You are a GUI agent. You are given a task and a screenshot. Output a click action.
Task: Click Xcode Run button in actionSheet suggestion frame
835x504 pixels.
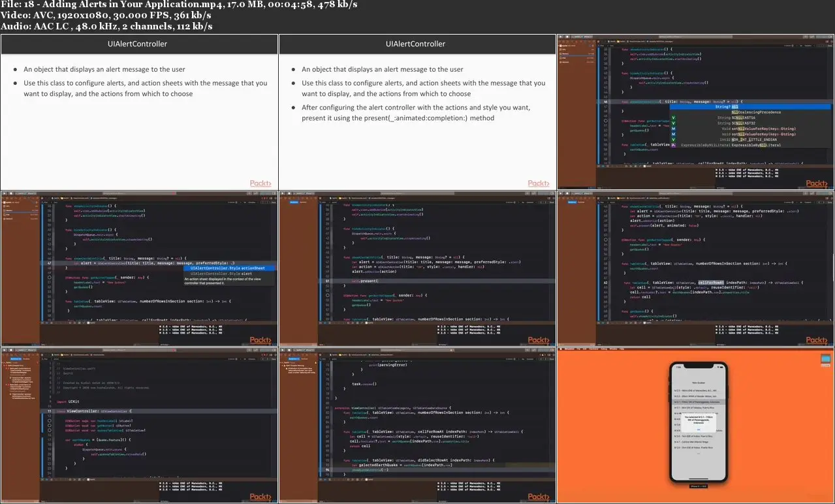click(5, 193)
